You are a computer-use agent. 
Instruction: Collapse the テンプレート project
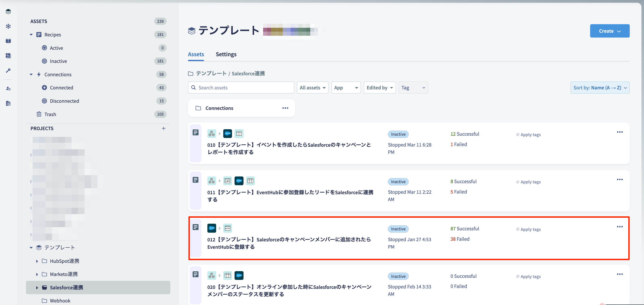pos(31,248)
